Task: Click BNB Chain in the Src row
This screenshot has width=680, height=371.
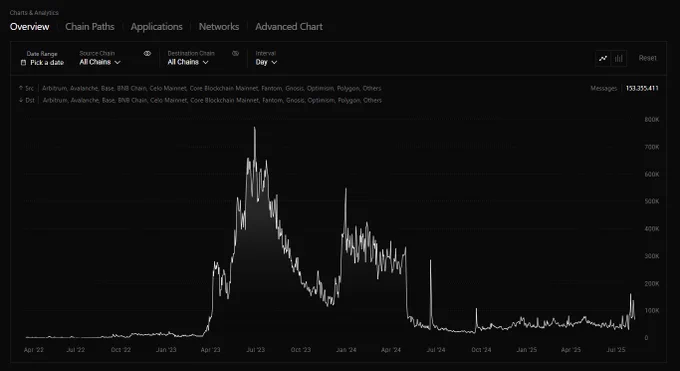Action: click(132, 88)
